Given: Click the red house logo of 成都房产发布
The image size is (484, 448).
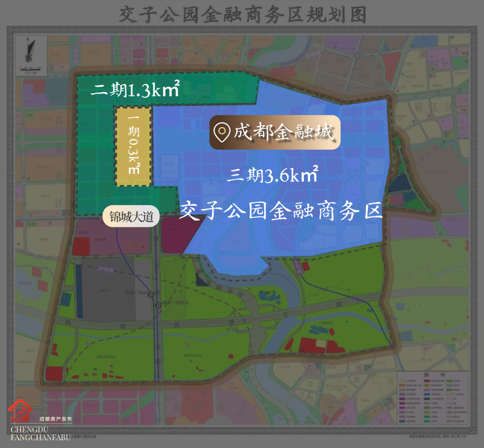Looking at the screenshot, I should (20, 410).
